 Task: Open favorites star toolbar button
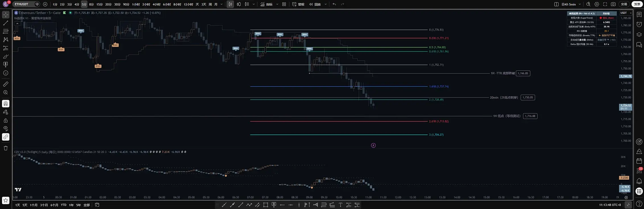(x=6, y=200)
